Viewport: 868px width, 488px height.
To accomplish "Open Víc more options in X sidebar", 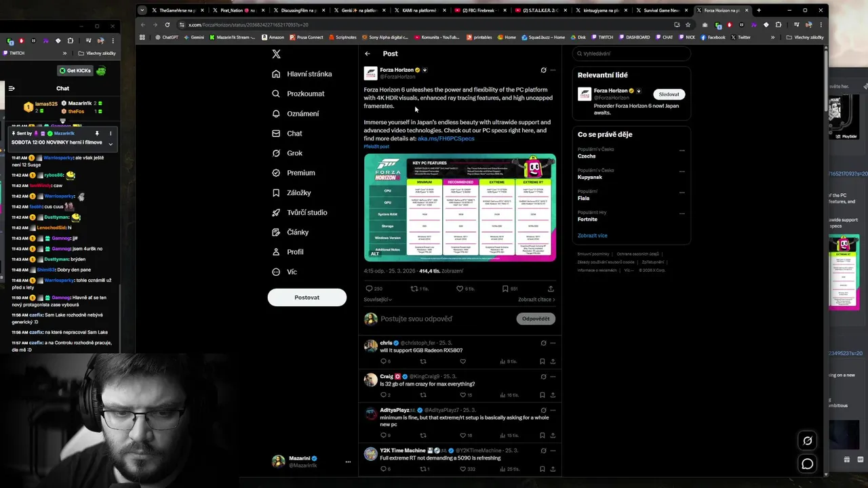I will click(284, 272).
